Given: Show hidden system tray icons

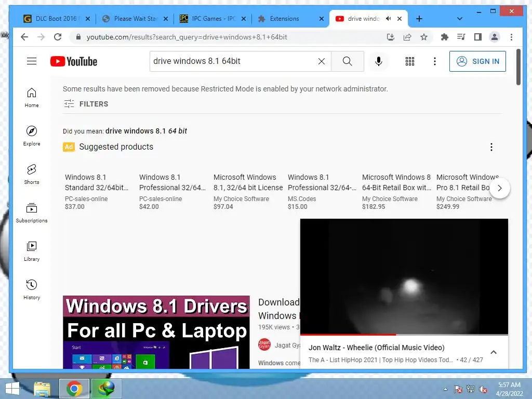Looking at the screenshot, I should coord(445,389).
